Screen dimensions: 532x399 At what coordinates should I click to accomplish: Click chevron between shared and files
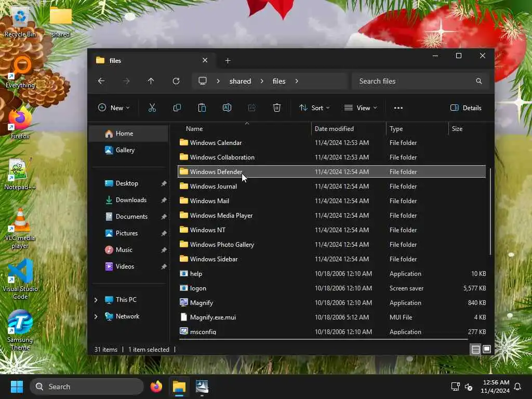262,81
